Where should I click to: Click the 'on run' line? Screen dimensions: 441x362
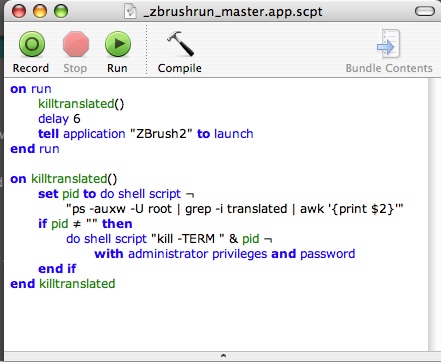[x=31, y=89]
